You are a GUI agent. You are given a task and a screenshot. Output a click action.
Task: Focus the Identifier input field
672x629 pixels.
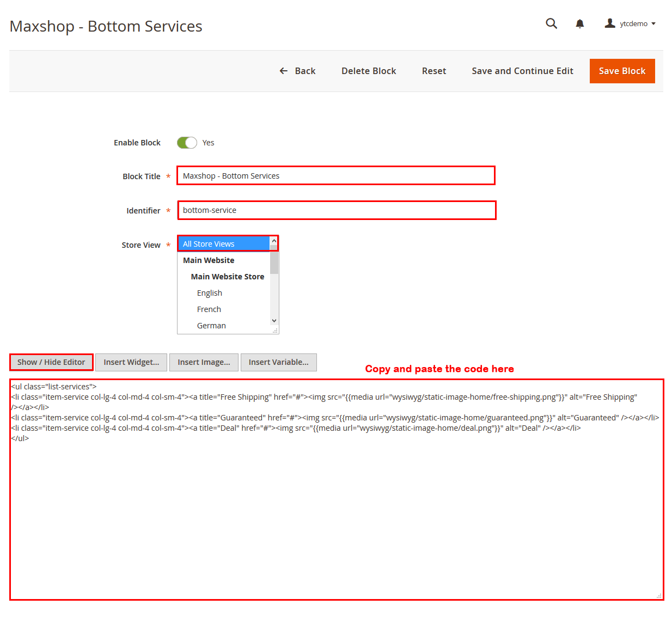[337, 210]
